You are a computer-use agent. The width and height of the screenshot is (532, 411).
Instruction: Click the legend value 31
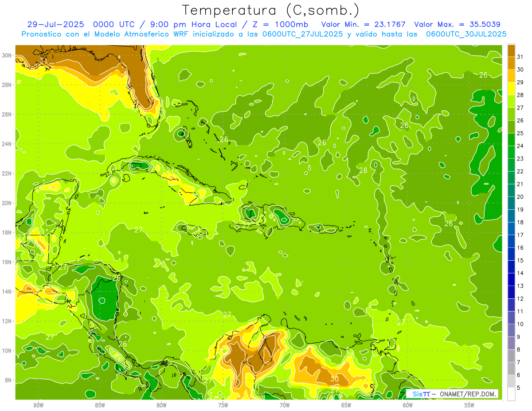(x=520, y=57)
